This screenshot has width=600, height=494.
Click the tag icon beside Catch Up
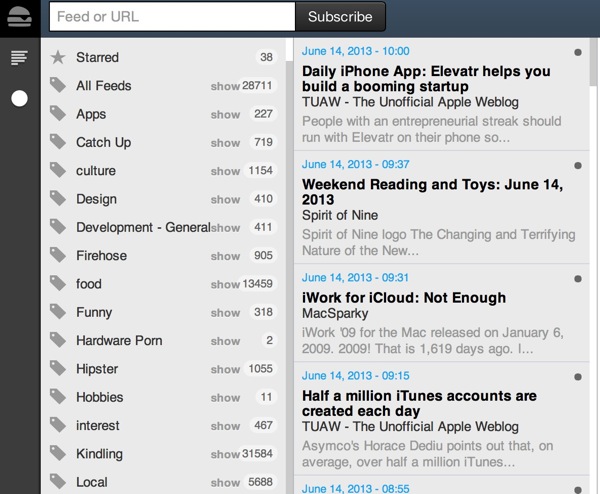(x=58, y=142)
